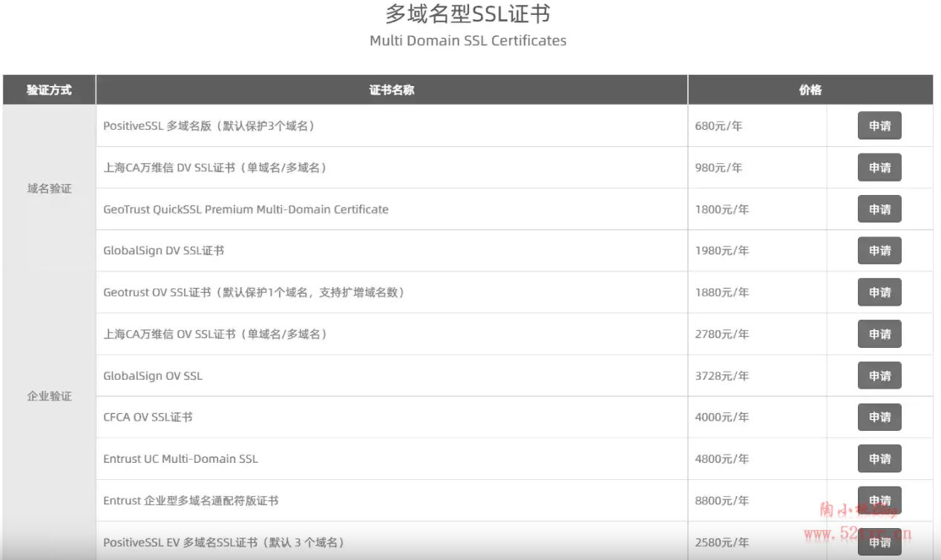Screen dimensions: 941x560
Task: Click the 980元/年 price
Action: click(x=718, y=168)
